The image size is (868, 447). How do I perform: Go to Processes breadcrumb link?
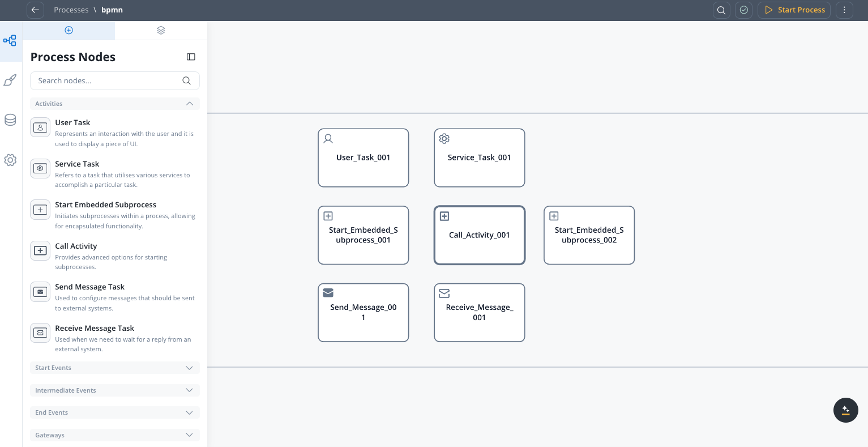(x=71, y=10)
